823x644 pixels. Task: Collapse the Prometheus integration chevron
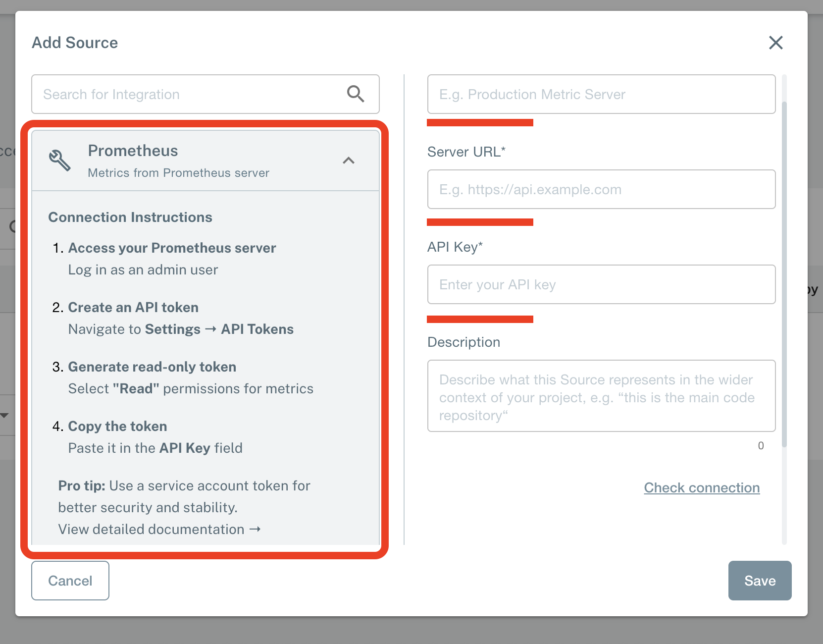(349, 161)
